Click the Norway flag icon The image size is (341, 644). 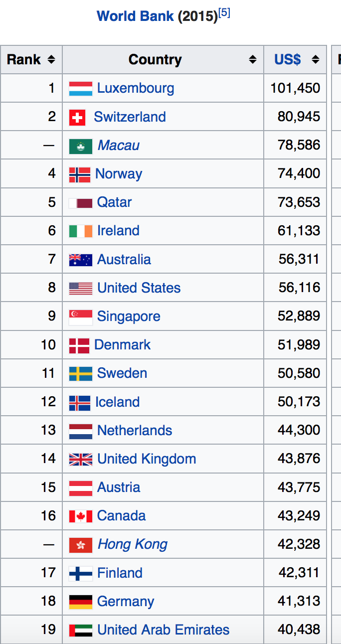click(x=79, y=174)
